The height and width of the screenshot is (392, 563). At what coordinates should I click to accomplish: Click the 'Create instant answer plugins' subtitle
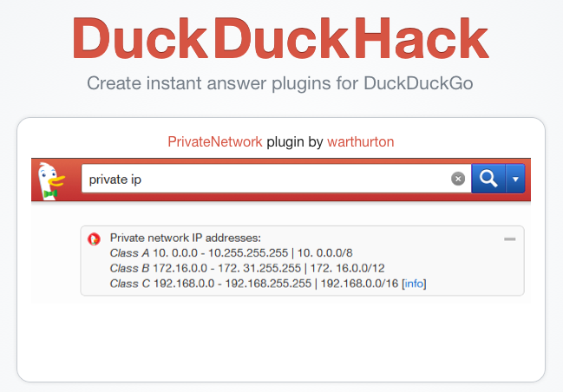279,83
